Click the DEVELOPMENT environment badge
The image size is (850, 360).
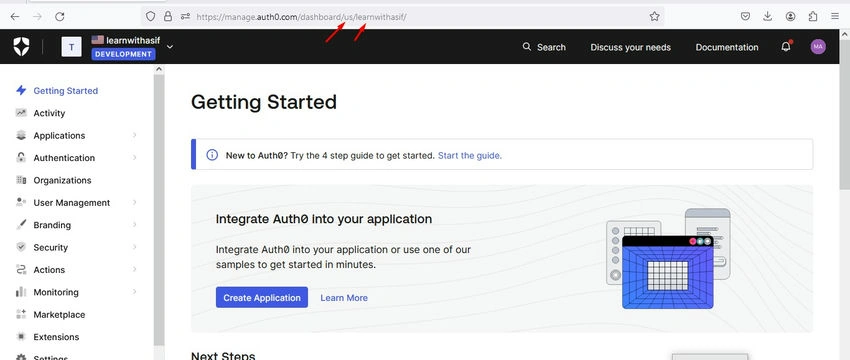(x=124, y=54)
